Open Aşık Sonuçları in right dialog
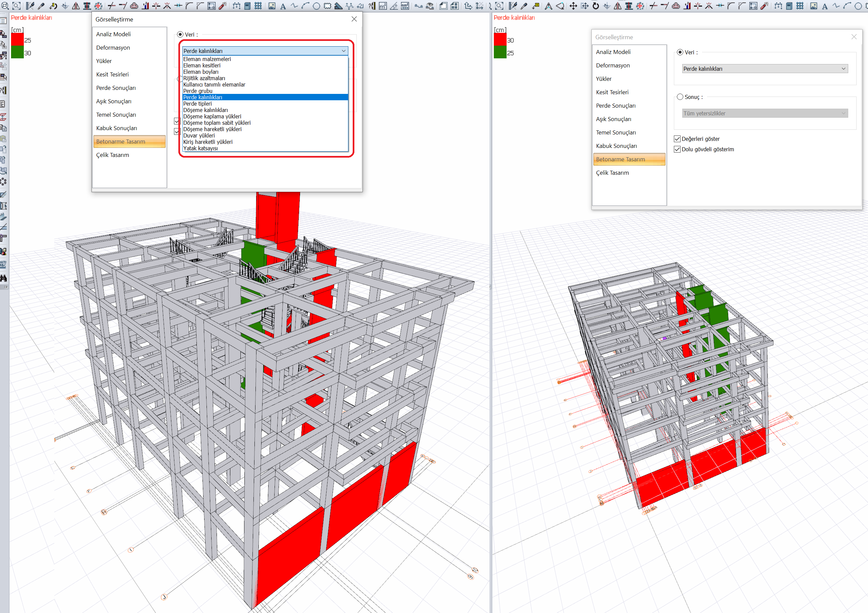This screenshot has height=613, width=868. pyautogui.click(x=629, y=119)
